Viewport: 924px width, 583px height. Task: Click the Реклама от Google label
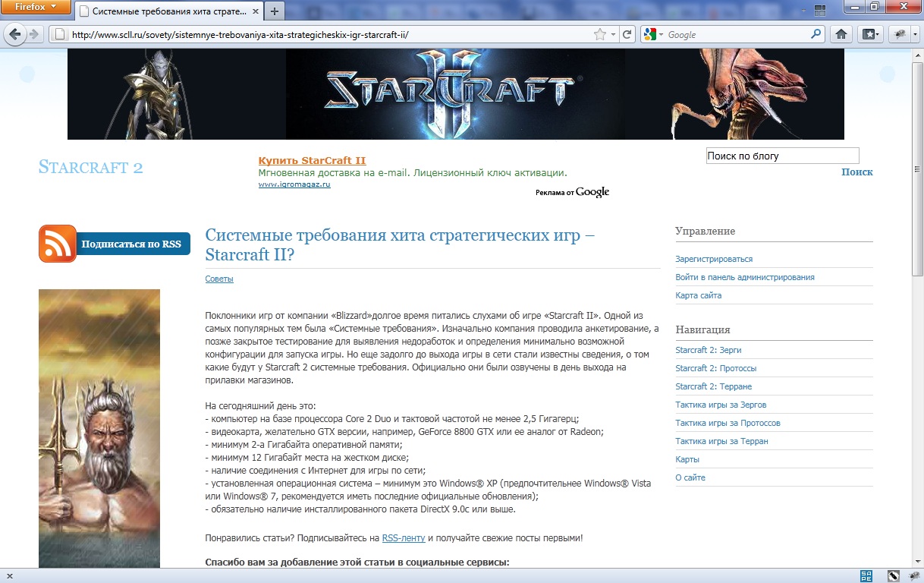click(572, 192)
